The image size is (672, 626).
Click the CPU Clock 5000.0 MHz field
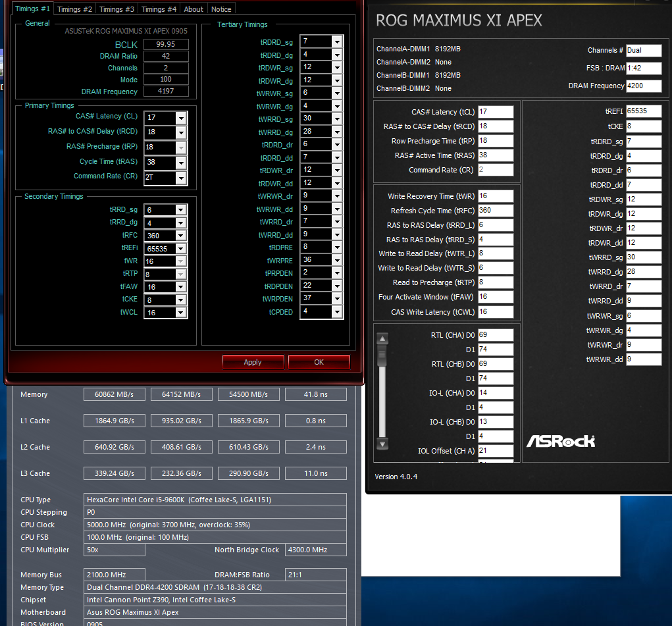(215, 525)
